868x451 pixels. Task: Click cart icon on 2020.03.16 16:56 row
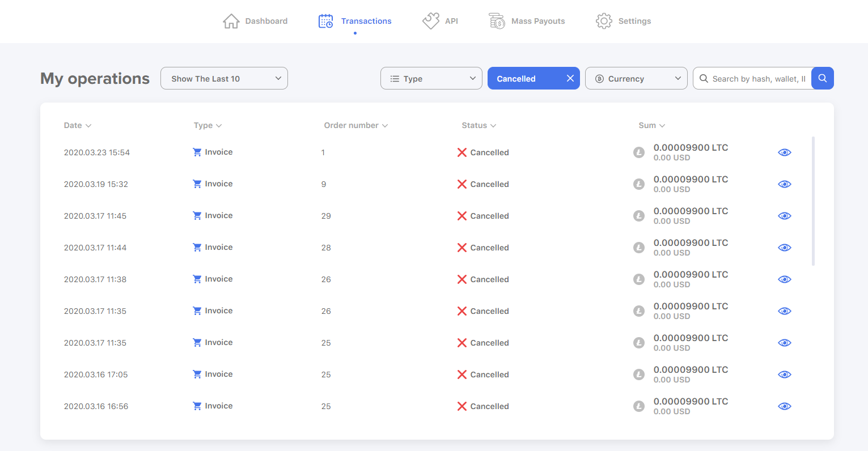(197, 406)
